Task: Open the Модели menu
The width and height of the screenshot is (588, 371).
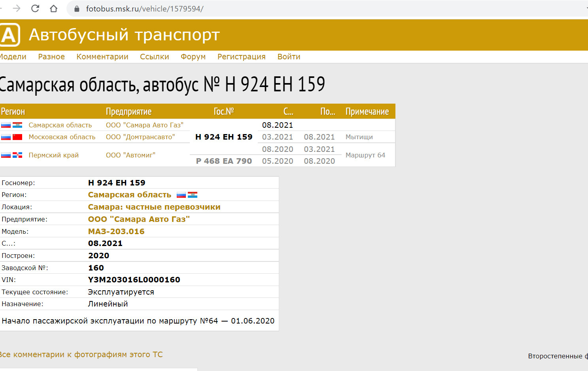Action: [x=13, y=57]
